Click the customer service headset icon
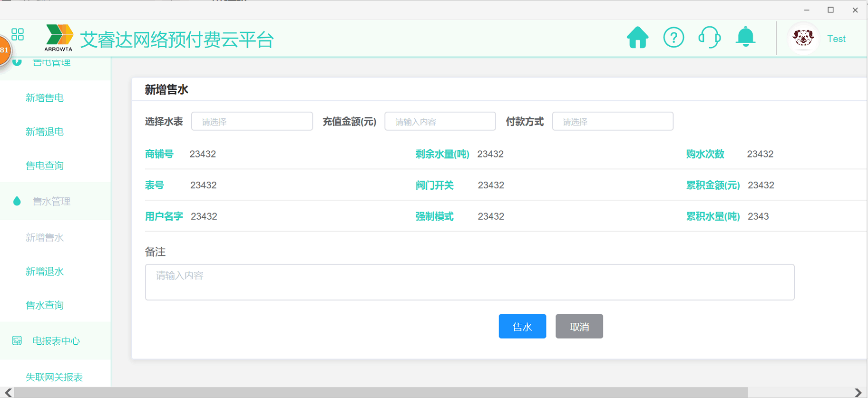The height and width of the screenshot is (398, 868). coord(709,38)
